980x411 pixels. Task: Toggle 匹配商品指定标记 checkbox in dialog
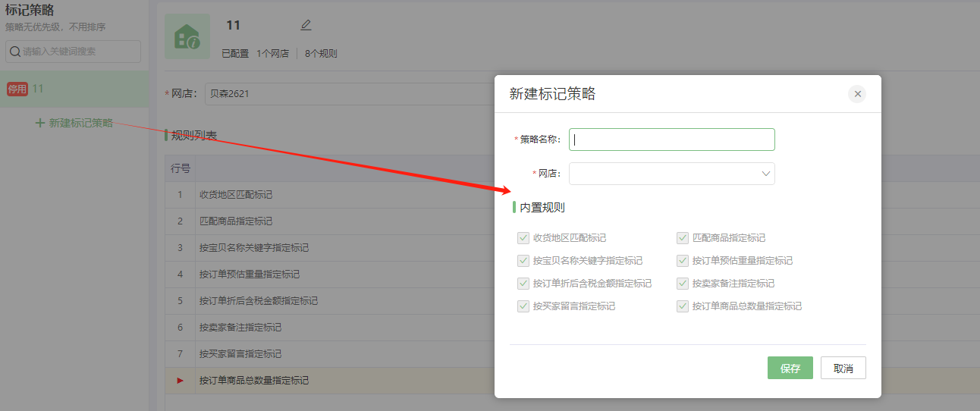(x=682, y=238)
